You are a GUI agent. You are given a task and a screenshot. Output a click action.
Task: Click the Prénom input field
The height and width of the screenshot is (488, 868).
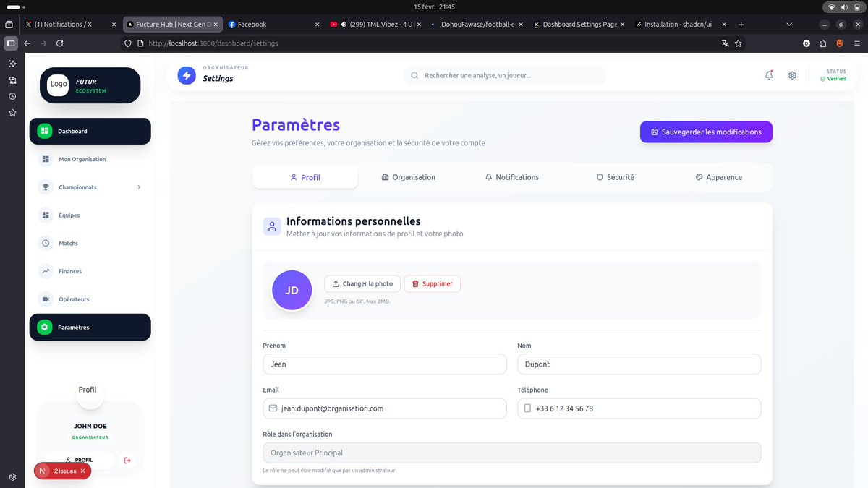pyautogui.click(x=385, y=364)
